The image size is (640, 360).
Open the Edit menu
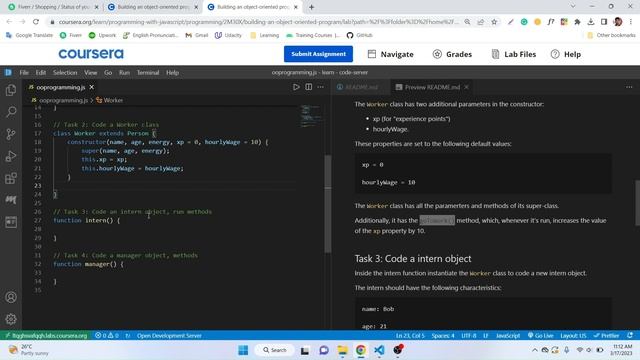click(x=40, y=72)
